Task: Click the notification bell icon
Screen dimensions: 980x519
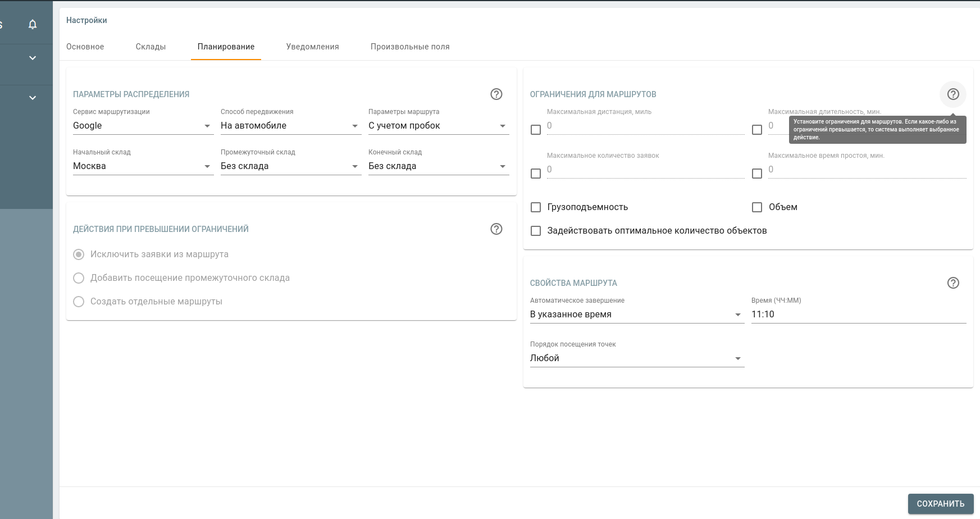Action: (x=33, y=24)
